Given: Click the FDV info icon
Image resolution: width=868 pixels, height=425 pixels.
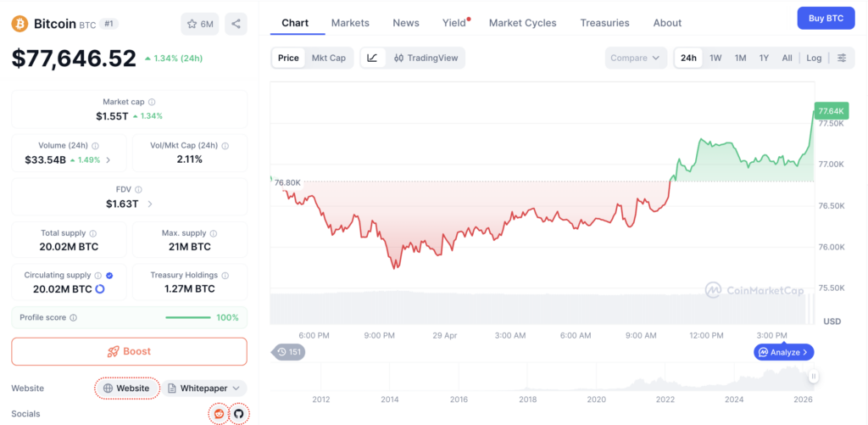Looking at the screenshot, I should 138,189.
